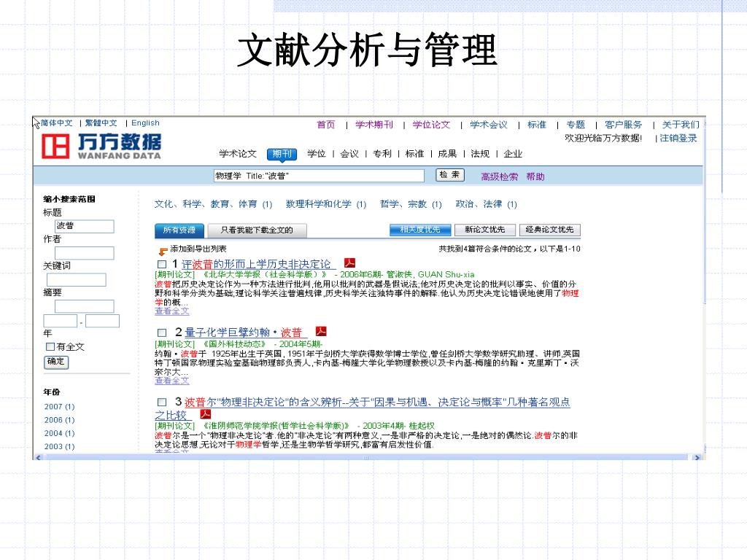Image resolution: width=747 pixels, height=560 pixels.
Task: Open 关于我们 in top navigation
Action: 681,125
